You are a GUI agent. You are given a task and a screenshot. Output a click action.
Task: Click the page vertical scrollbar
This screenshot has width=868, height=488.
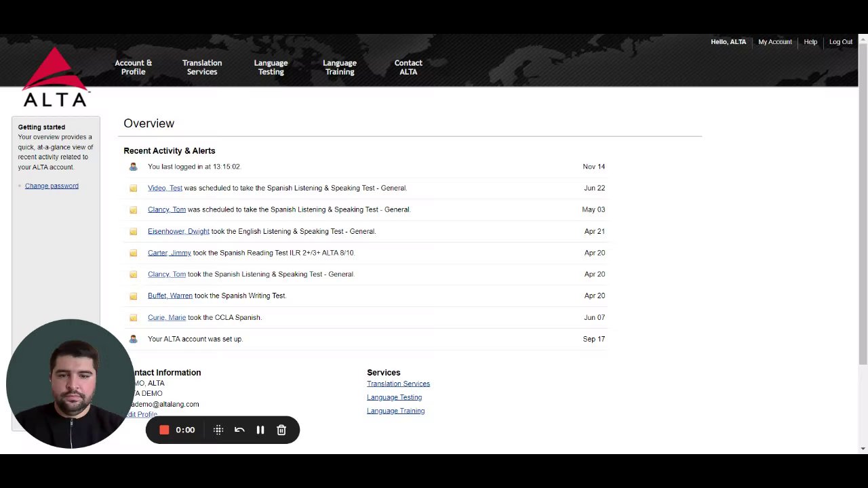pos(863,203)
